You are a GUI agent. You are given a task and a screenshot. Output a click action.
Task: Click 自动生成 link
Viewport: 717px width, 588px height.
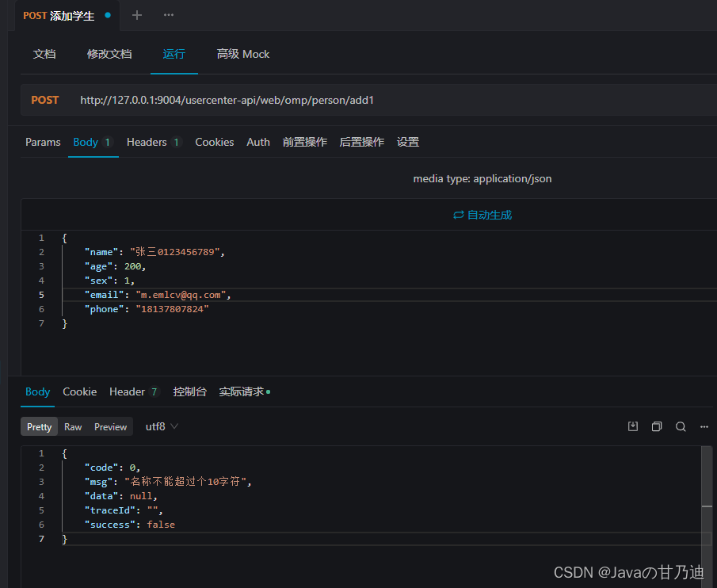tap(490, 215)
